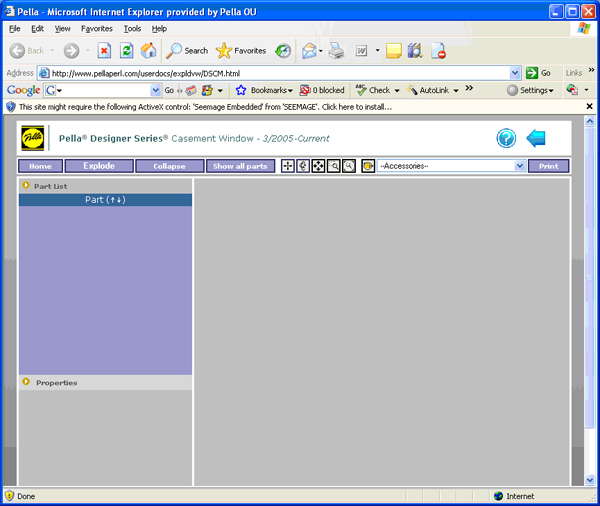This screenshot has height=506, width=600.
Task: Close the ActiveX information bar
Action: coord(589,106)
